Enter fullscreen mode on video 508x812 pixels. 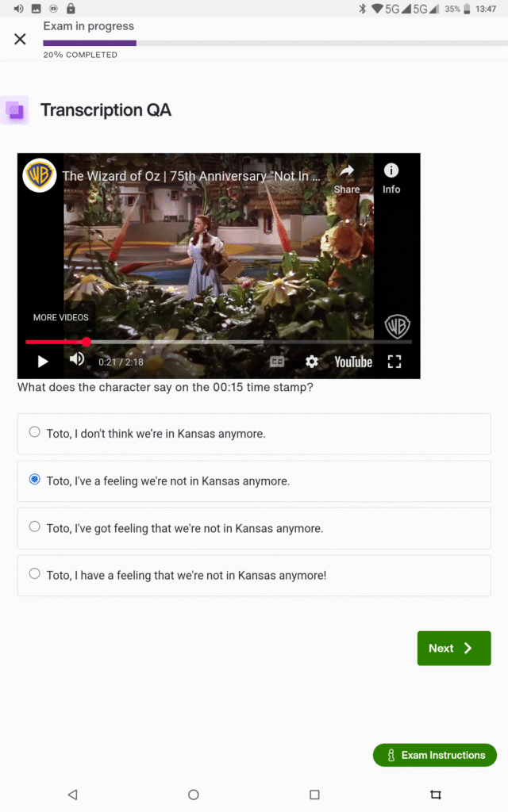pyautogui.click(x=394, y=362)
